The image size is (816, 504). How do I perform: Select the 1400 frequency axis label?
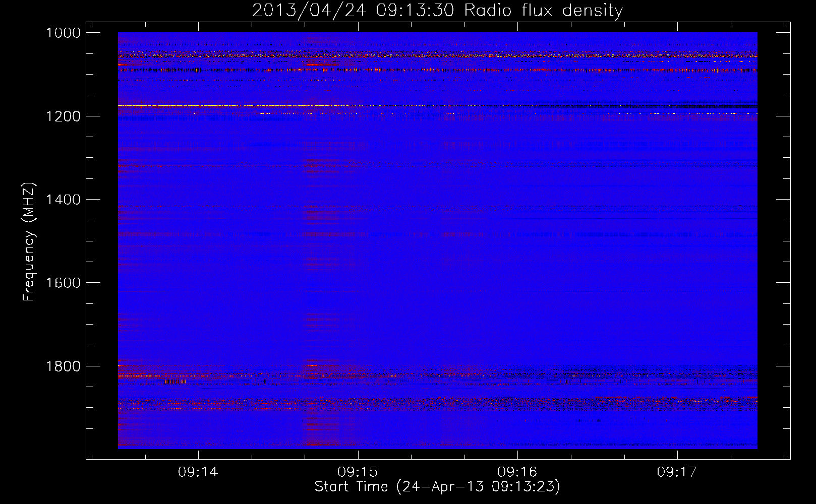pos(63,200)
